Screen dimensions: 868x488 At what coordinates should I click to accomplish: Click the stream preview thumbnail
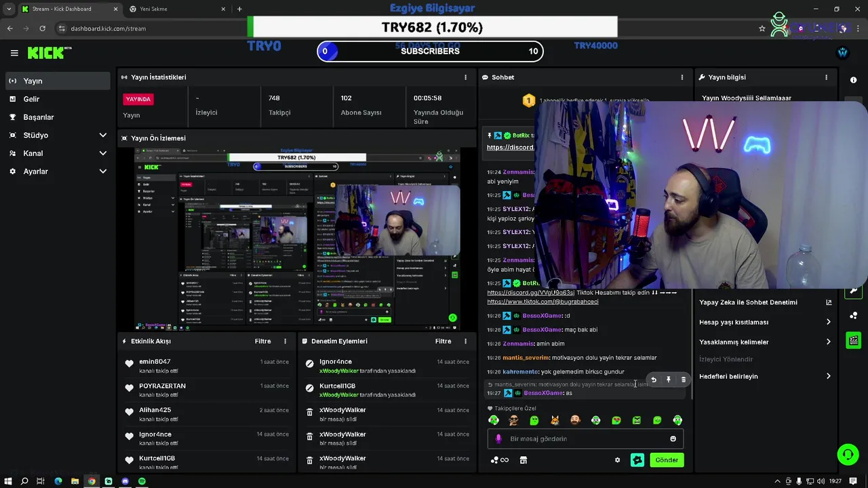[297, 239]
